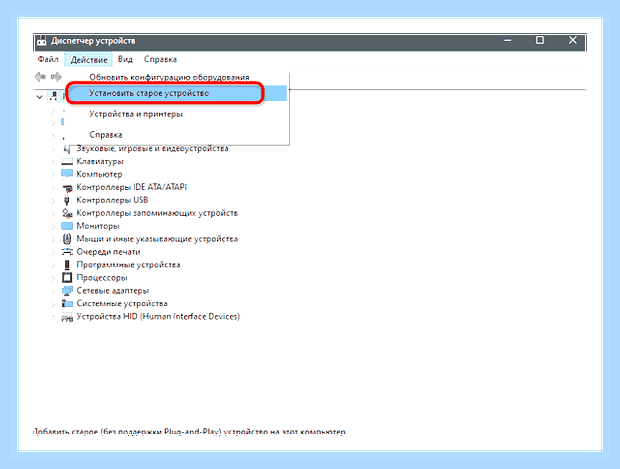Click the sound devices speaker icon
The width and height of the screenshot is (620, 469).
point(67,149)
